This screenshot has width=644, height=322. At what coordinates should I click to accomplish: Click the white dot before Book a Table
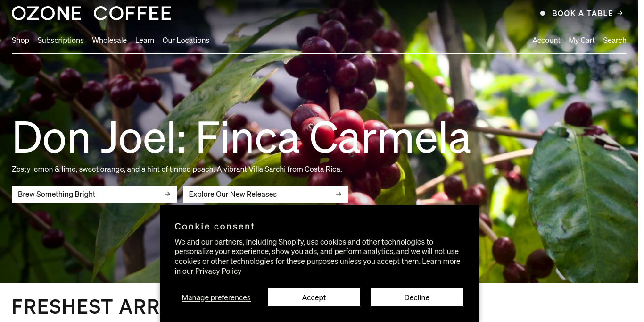(x=543, y=13)
